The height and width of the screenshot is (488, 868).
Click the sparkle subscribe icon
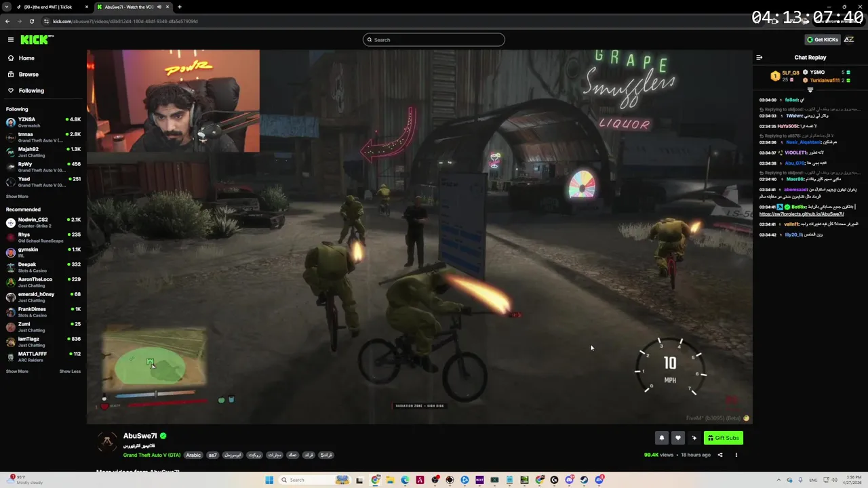(694, 438)
